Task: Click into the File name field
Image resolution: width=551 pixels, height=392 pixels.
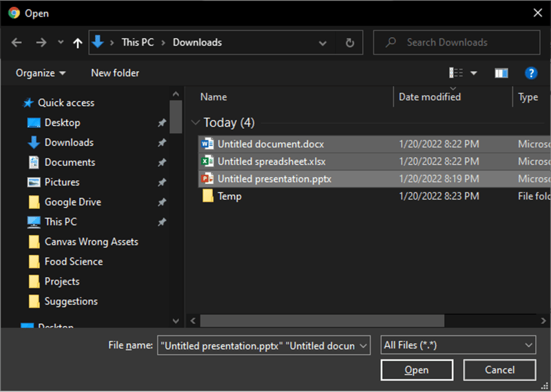Action: click(x=258, y=346)
